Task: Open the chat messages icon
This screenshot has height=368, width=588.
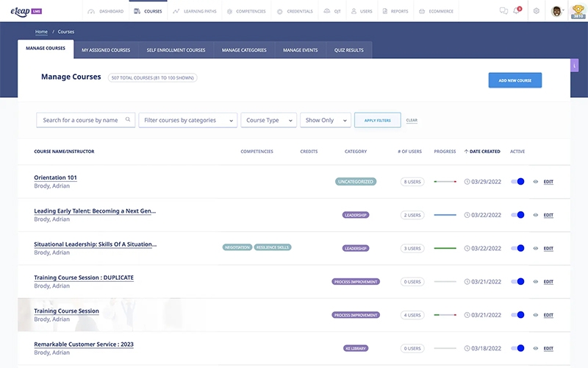Action: pos(503,11)
